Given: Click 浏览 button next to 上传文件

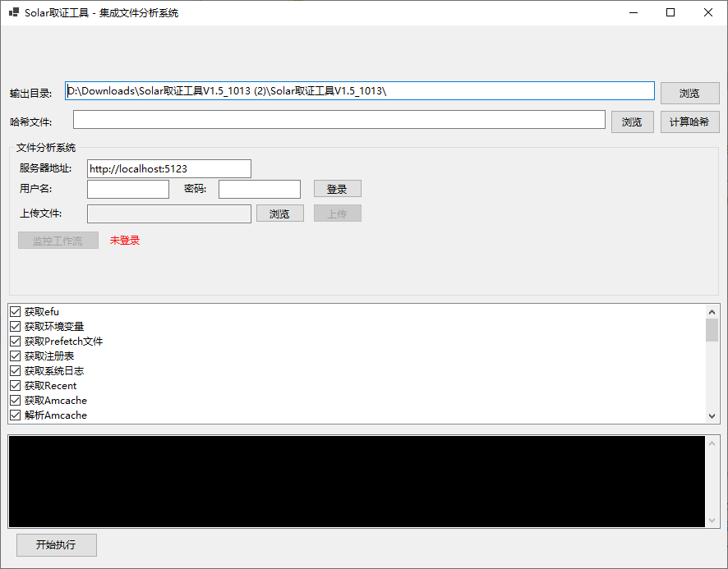Looking at the screenshot, I should pyautogui.click(x=279, y=213).
